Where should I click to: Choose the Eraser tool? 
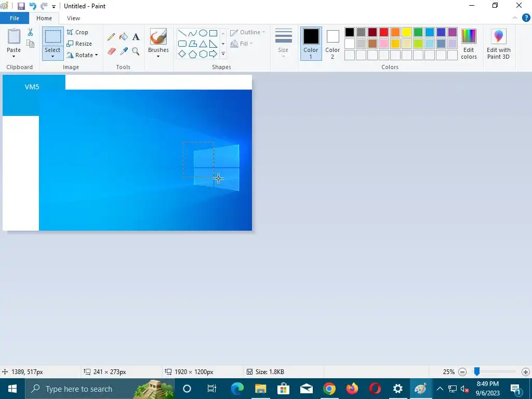coord(111,51)
